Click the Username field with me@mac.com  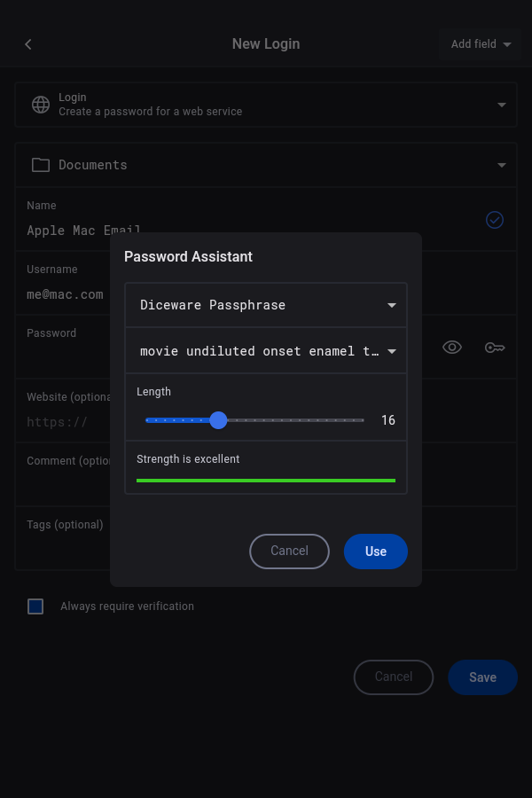(x=66, y=294)
